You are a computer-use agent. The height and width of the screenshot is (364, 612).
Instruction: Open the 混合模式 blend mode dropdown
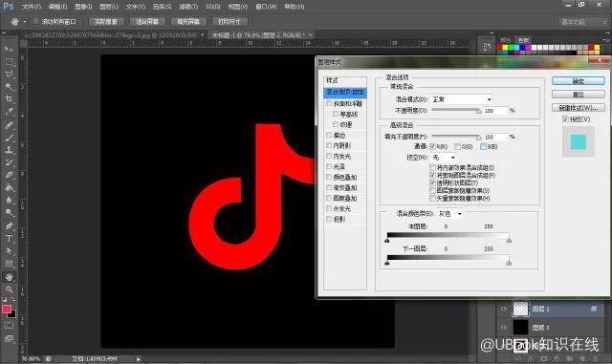coord(461,99)
